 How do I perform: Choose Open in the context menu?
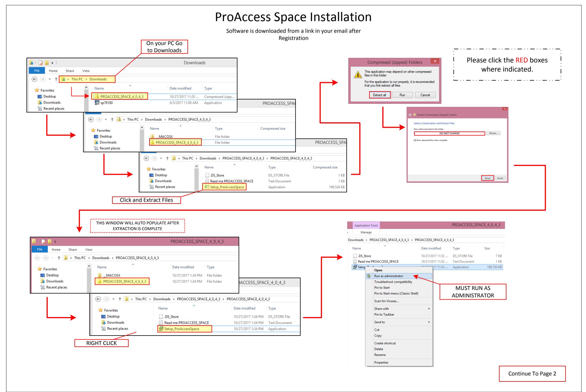(399, 270)
